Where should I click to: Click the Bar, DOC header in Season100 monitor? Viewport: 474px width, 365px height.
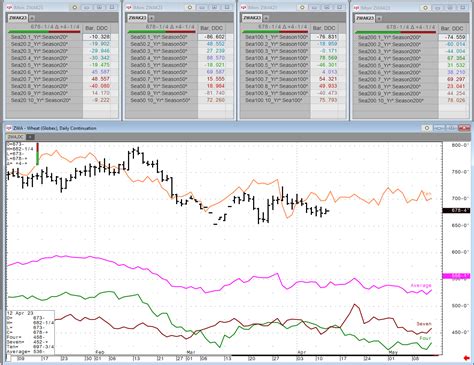click(324, 28)
